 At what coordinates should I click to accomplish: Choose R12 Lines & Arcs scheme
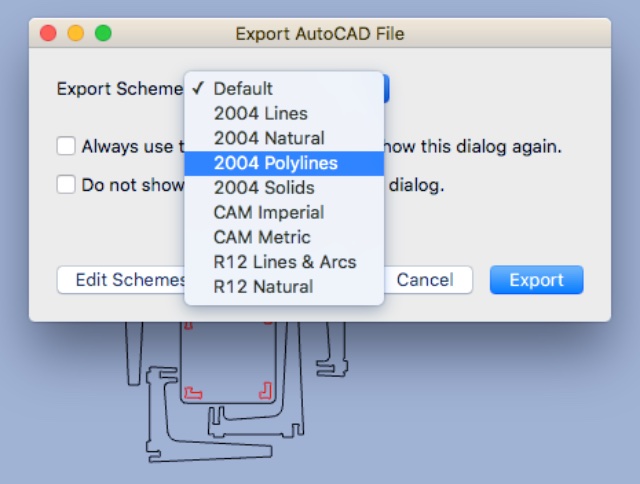(x=284, y=262)
